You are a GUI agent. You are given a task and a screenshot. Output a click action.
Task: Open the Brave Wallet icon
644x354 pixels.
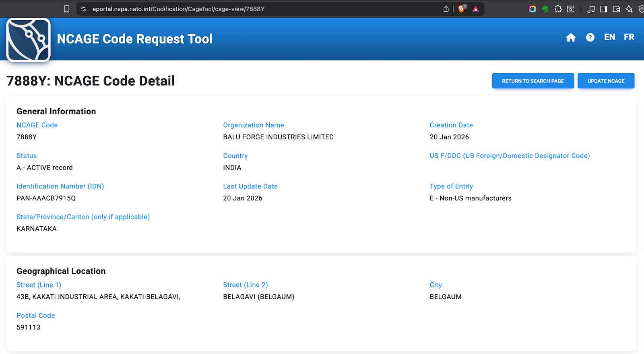[x=616, y=9]
